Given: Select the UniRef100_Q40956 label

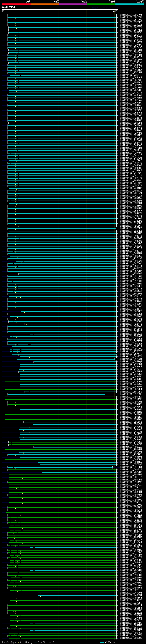Looking at the screenshot, I should 131,593.
